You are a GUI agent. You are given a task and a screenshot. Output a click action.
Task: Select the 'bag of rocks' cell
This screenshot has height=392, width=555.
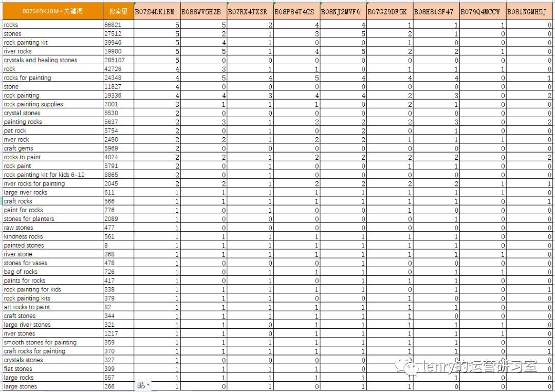(x=53, y=272)
